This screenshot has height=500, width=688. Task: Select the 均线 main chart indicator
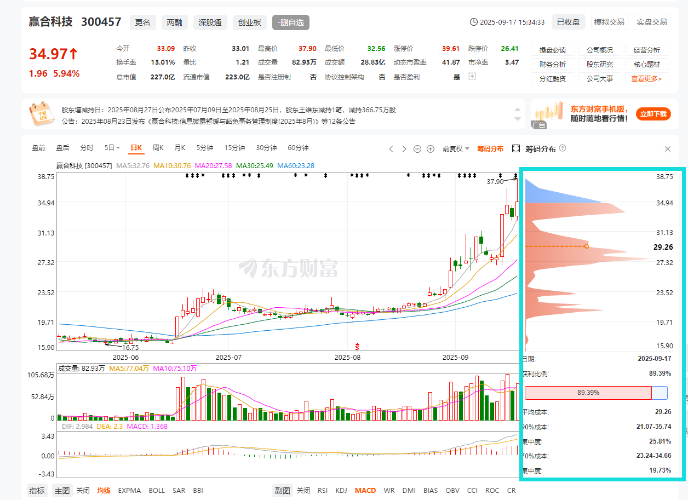tap(104, 490)
